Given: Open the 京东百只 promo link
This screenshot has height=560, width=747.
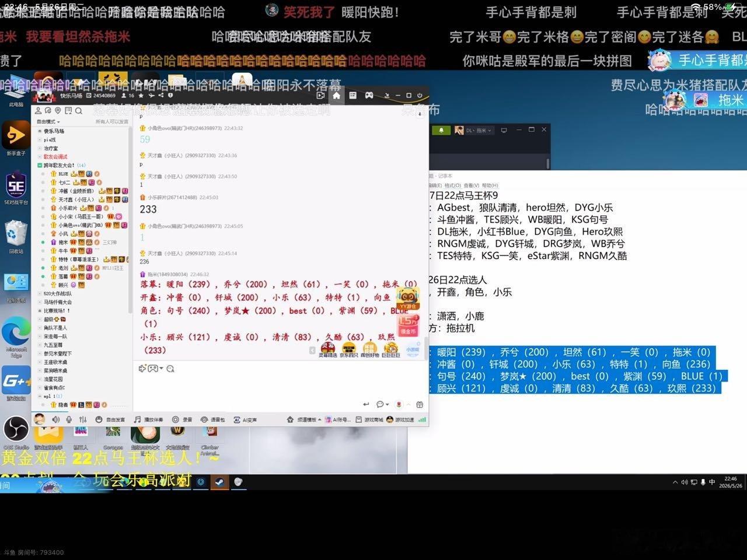Looking at the screenshot, I should pyautogui.click(x=349, y=350).
